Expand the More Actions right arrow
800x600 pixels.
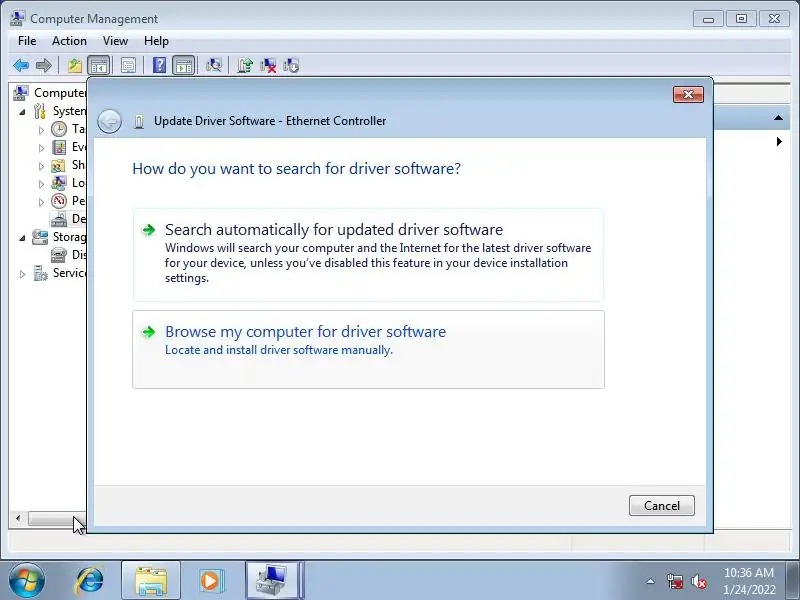tap(779, 141)
